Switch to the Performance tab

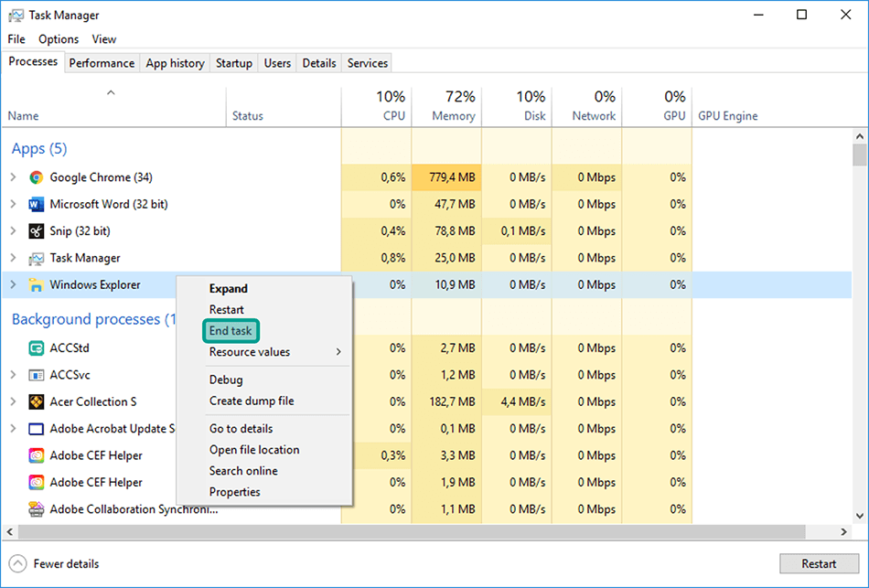click(102, 63)
